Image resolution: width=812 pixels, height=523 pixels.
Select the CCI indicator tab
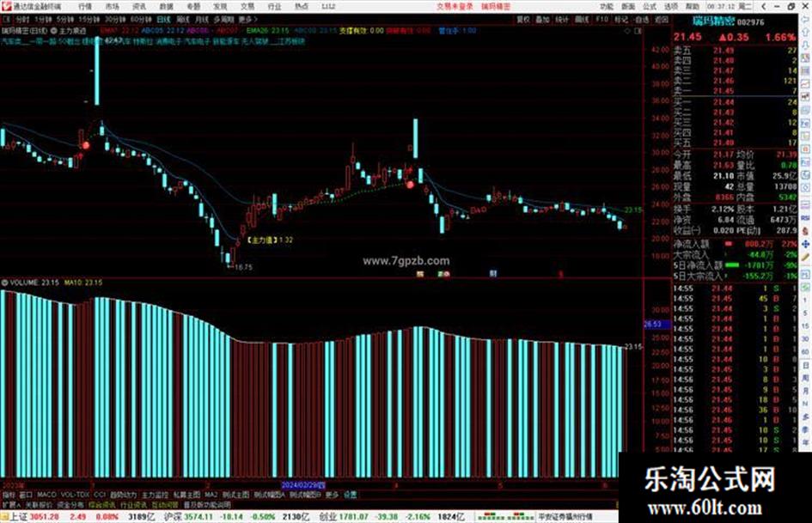[x=100, y=495]
